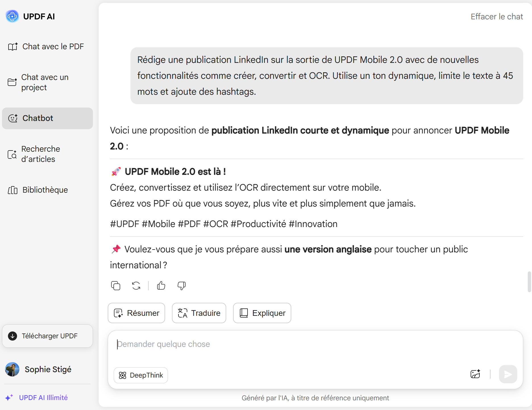Click the Sophie Stigé name
The image size is (532, 410).
[x=48, y=369]
